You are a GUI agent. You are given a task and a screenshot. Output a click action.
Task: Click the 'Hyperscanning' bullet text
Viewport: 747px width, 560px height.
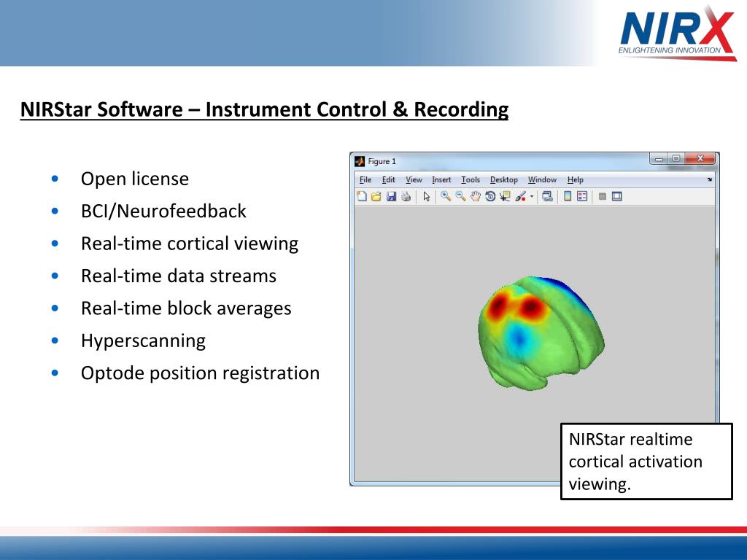point(144,341)
